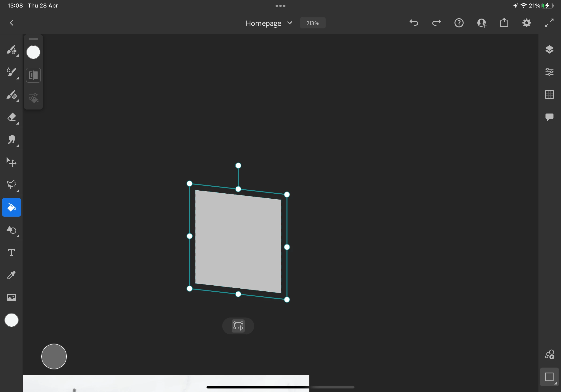Select the Lasso selection tool
This screenshot has width=561, height=392.
(x=12, y=185)
